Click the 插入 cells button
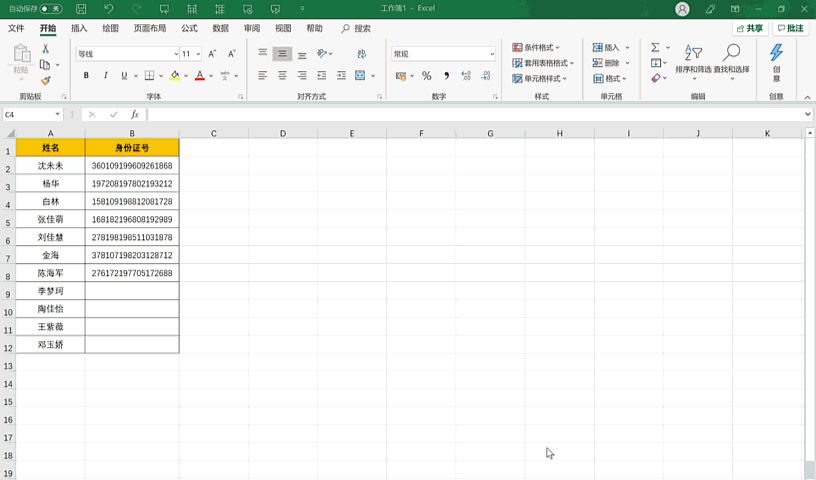Viewport: 816px width, 480px height. click(x=606, y=47)
